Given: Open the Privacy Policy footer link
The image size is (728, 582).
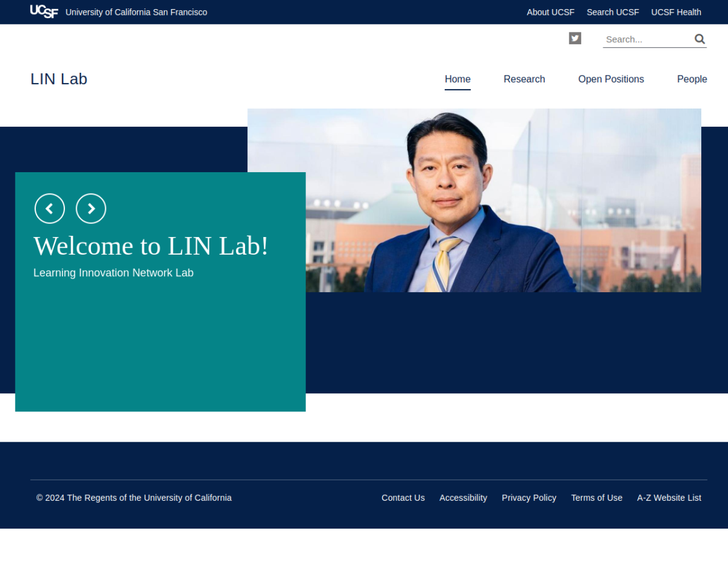Looking at the screenshot, I should (529, 498).
